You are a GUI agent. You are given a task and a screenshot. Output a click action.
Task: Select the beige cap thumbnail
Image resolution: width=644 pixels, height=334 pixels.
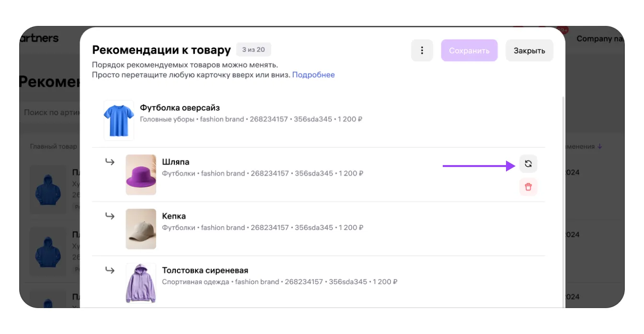click(141, 229)
